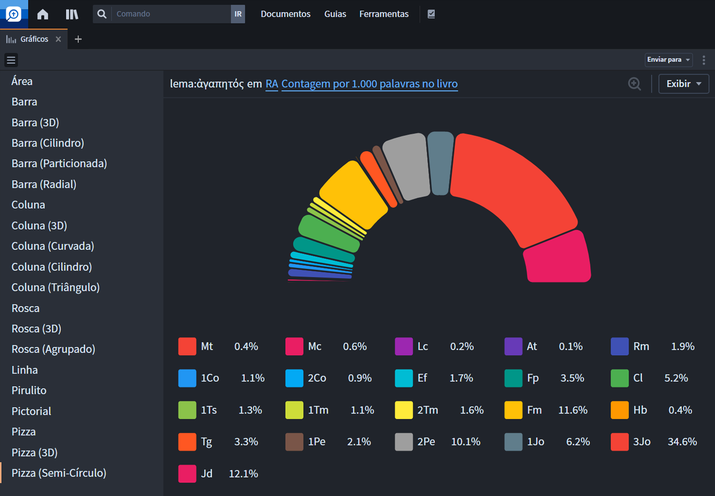
Task: Click the Cl green legend swatch
Action: click(x=620, y=378)
